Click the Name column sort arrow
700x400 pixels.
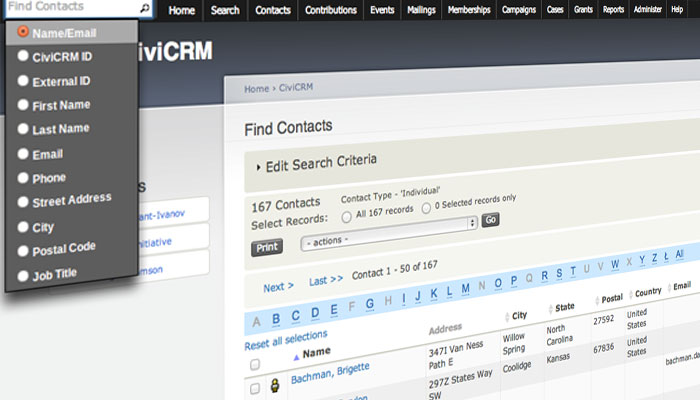click(x=296, y=357)
